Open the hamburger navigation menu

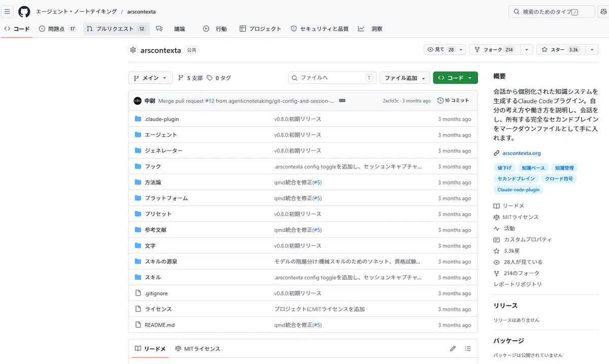click(x=8, y=12)
